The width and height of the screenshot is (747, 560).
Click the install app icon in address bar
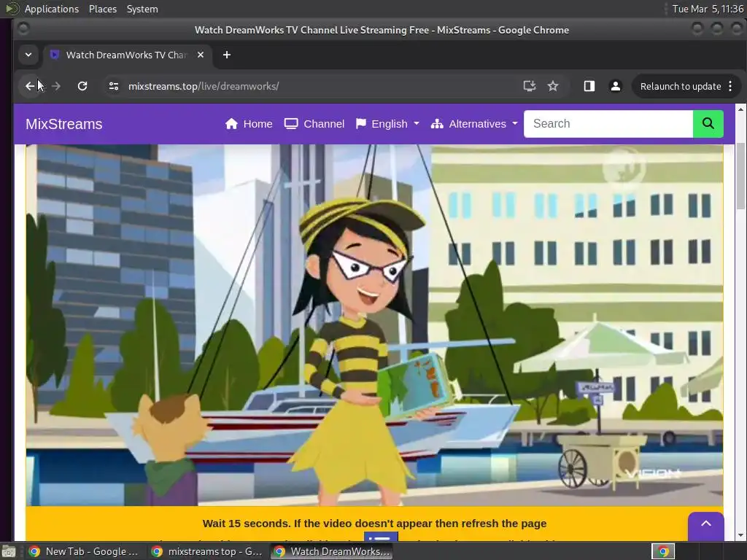(530, 86)
